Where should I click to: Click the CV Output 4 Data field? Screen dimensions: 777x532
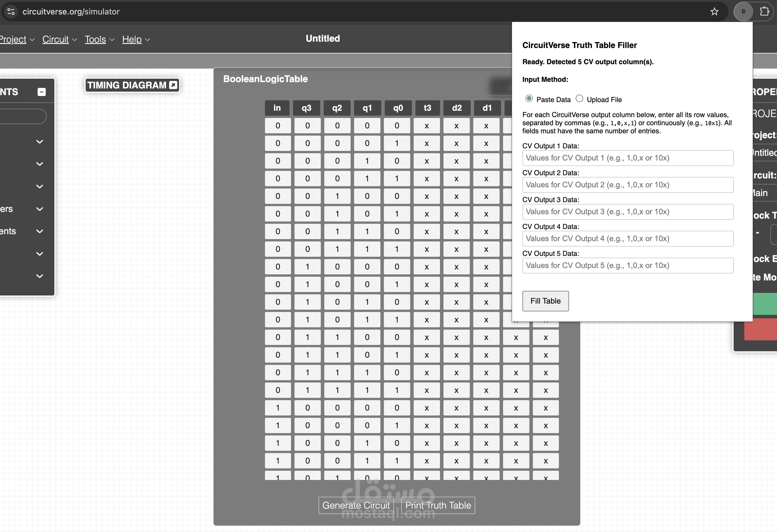pyautogui.click(x=627, y=239)
